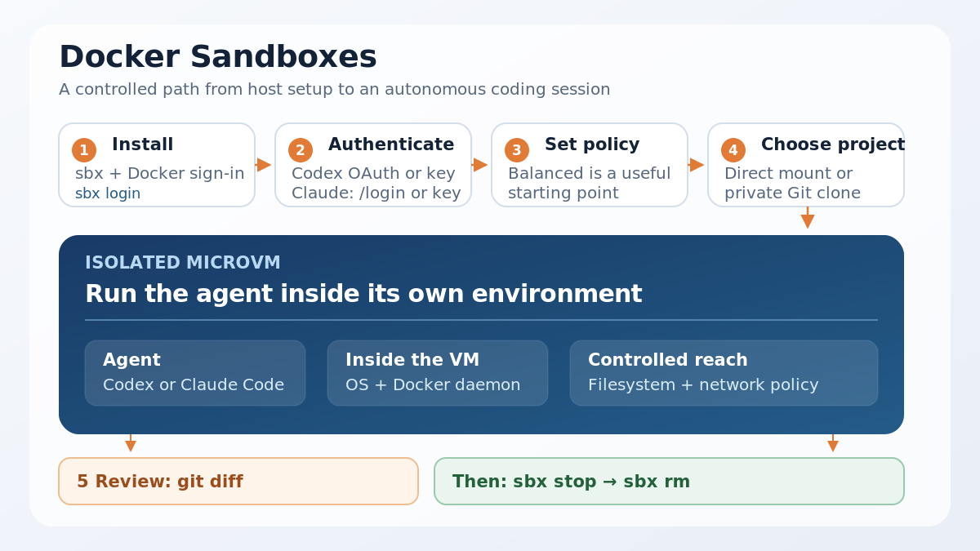Click the Set policy step card

point(590,165)
